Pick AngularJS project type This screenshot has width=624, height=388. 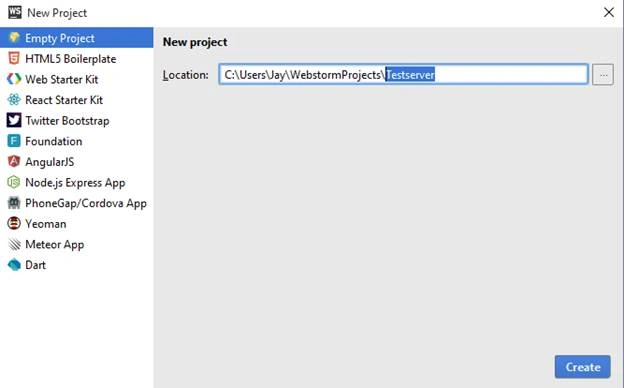coord(76,162)
